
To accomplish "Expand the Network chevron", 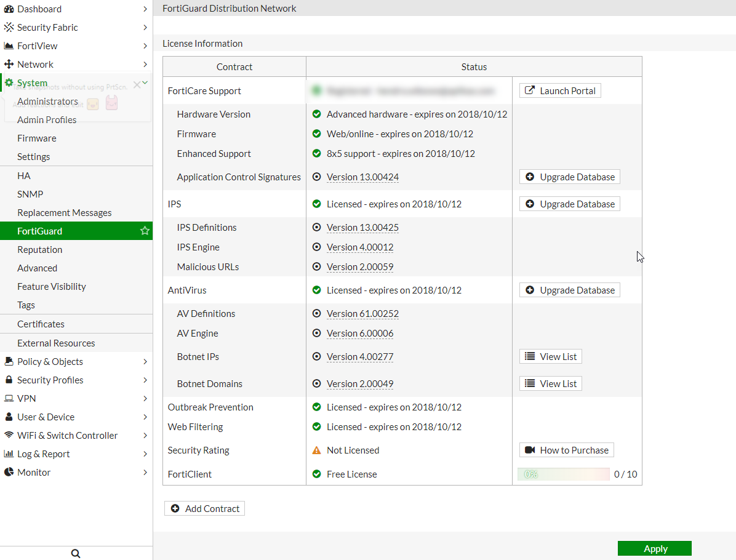I will tap(145, 64).
